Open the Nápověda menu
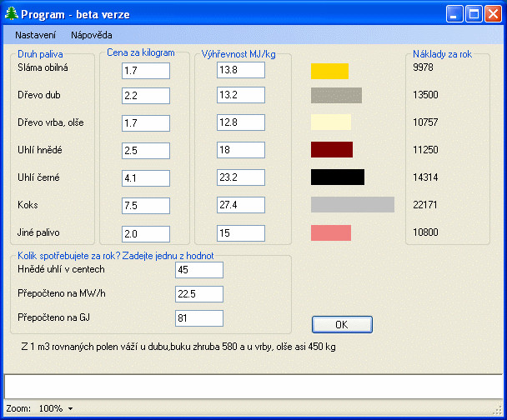This screenshot has width=507, height=420. [x=92, y=35]
